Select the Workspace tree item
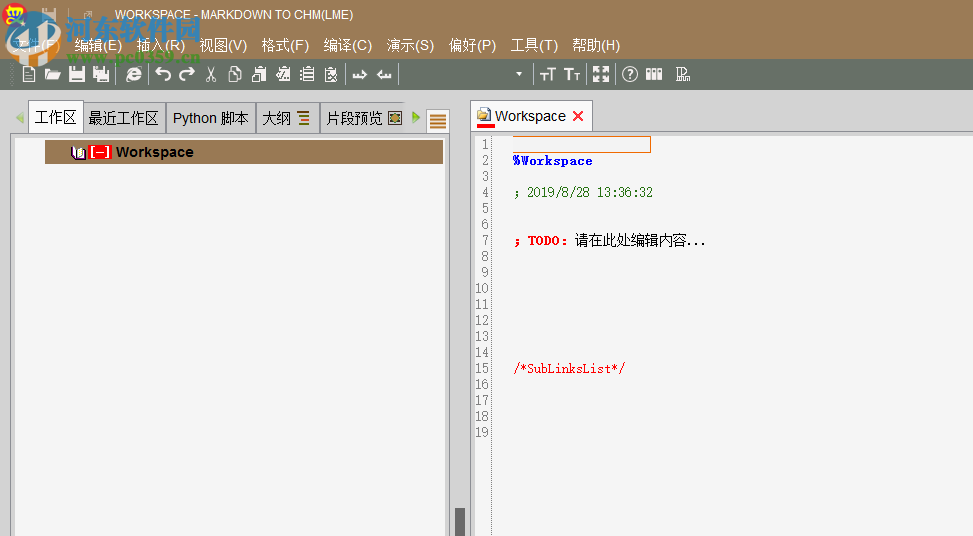Viewport: 973px width, 536px height. tap(244, 152)
